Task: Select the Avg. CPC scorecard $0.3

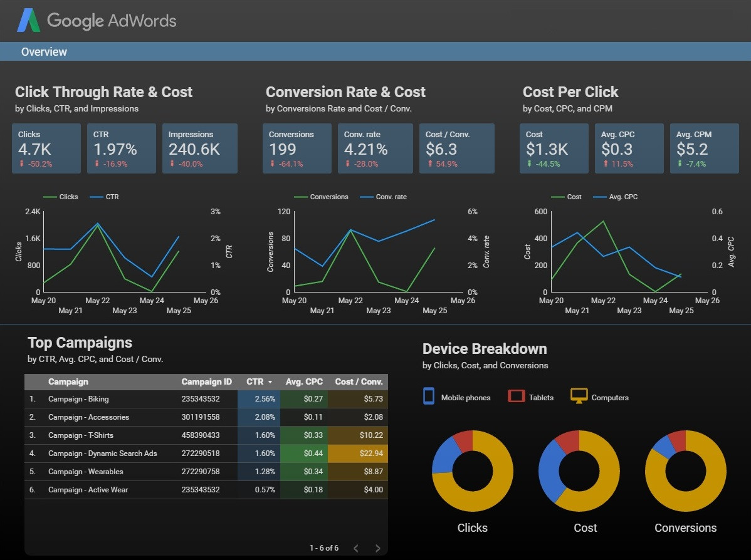Action: coord(629,148)
